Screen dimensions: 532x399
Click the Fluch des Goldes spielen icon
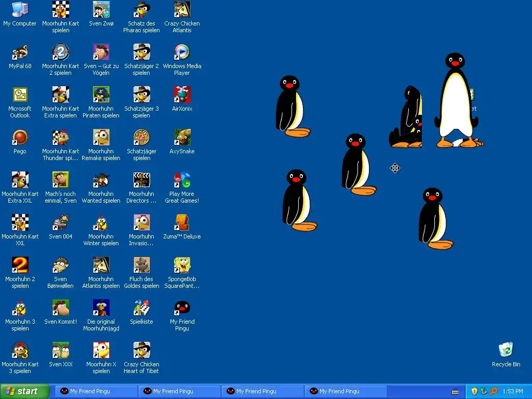(141, 265)
